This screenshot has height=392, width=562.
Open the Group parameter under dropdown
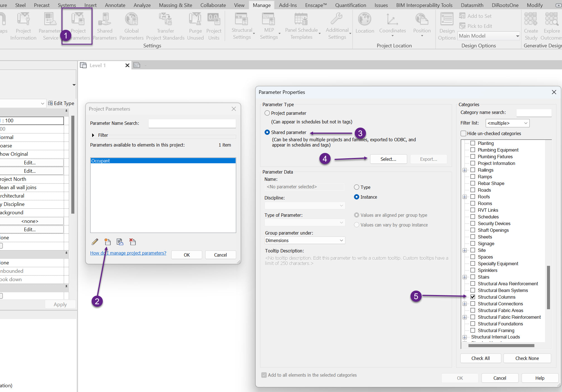pyautogui.click(x=305, y=240)
